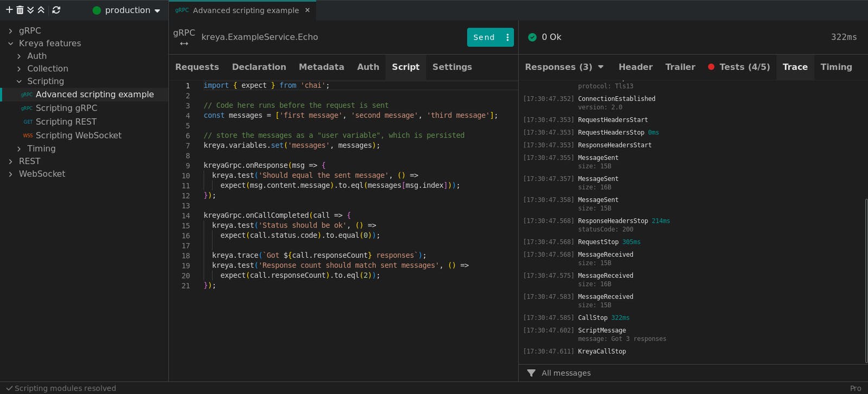The image size is (868, 394).
Task: Close the Advanced scripting example tab
Action: (x=308, y=10)
